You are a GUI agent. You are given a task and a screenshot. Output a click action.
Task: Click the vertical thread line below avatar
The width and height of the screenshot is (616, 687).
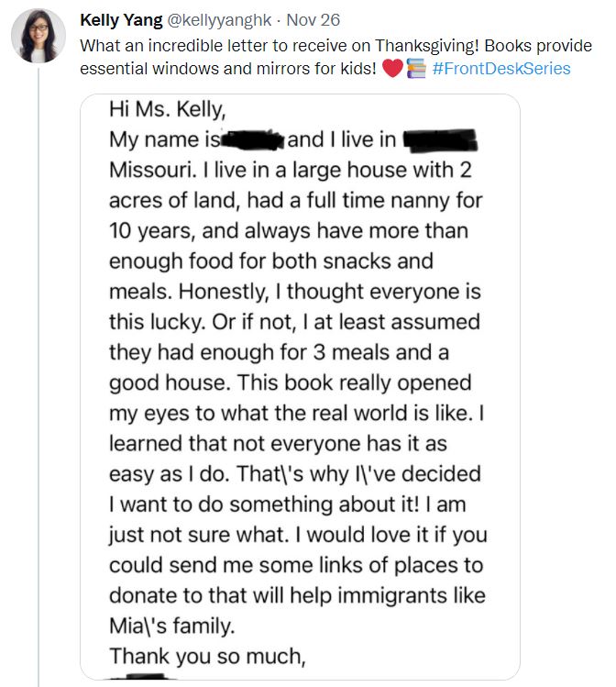coord(38,367)
